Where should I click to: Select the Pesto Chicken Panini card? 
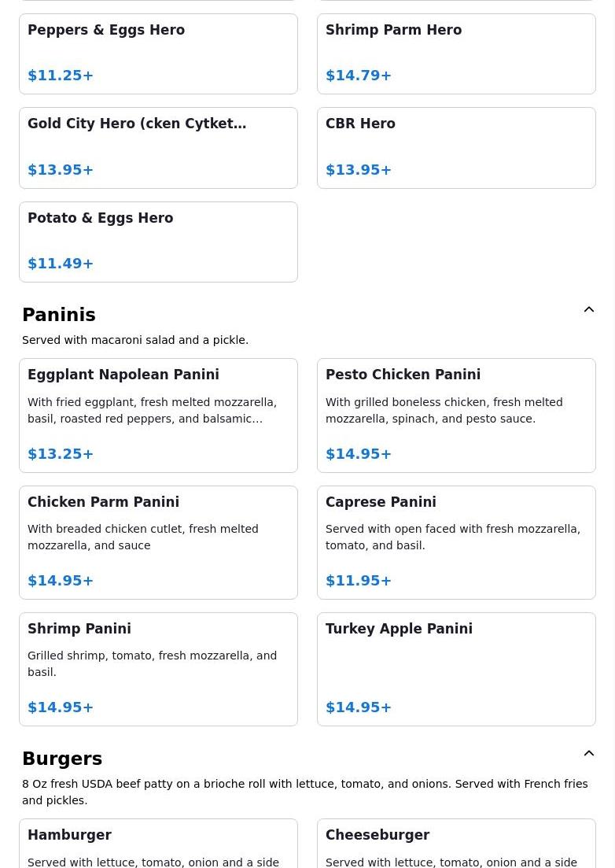(x=456, y=416)
